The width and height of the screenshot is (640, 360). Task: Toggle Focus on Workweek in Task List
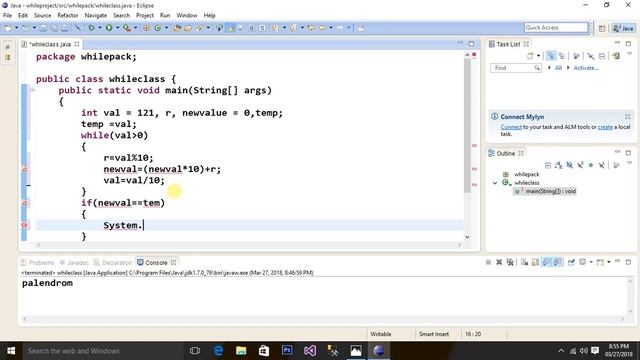[x=576, y=56]
